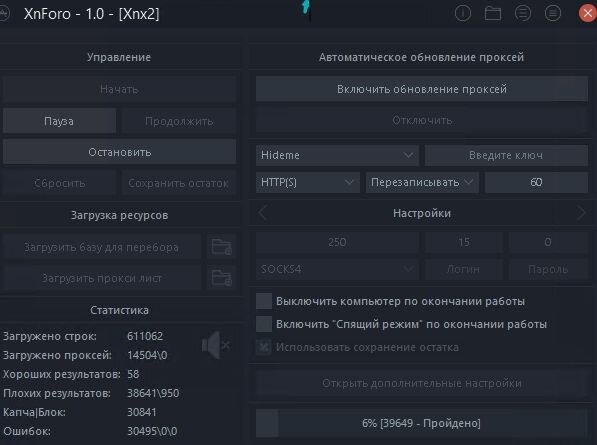The image size is (597, 445).
Task: Click the info icon in title bar
Action: click(x=463, y=14)
